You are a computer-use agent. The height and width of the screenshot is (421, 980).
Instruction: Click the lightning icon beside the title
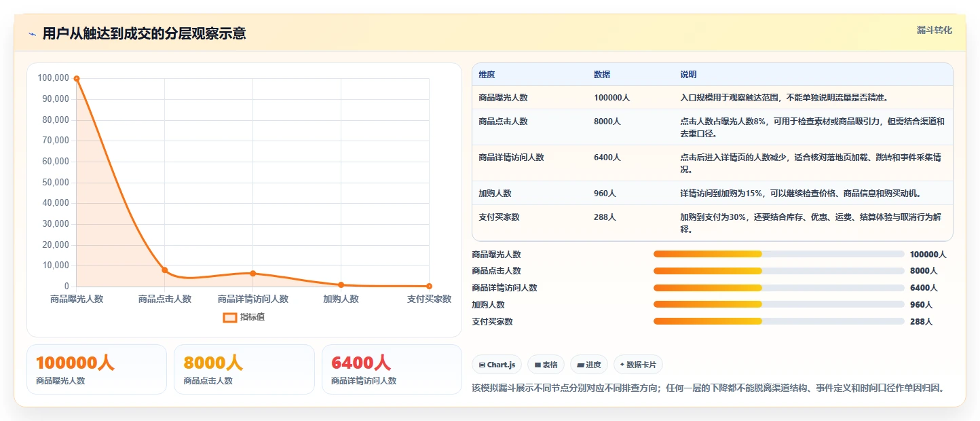[x=32, y=34]
